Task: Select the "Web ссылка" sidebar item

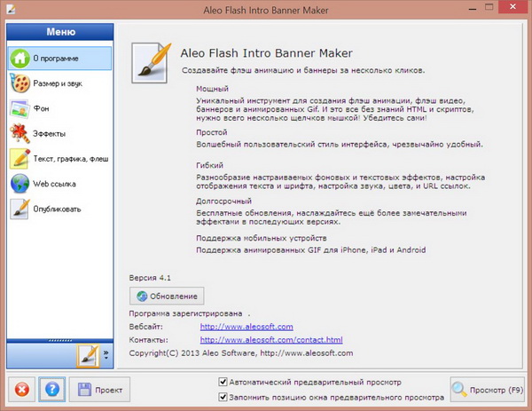Action: 59,184
